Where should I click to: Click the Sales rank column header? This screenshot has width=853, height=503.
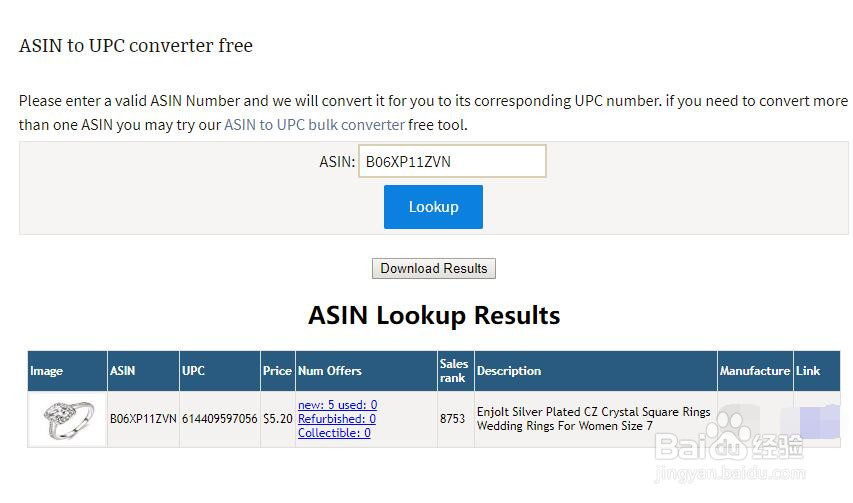click(453, 371)
